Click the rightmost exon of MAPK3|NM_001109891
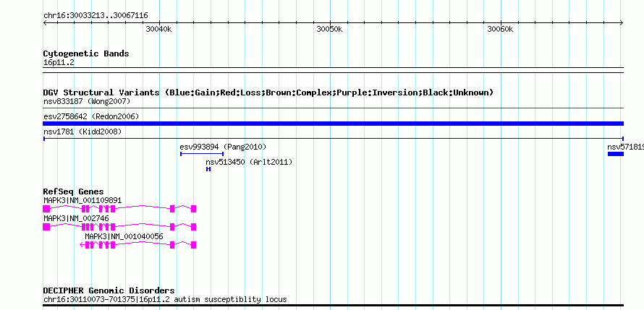Screen dimensions: 644x310 tap(193, 209)
